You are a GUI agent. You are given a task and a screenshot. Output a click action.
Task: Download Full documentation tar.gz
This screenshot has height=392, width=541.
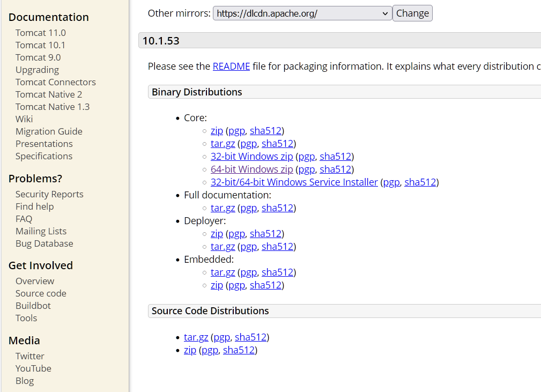point(223,208)
